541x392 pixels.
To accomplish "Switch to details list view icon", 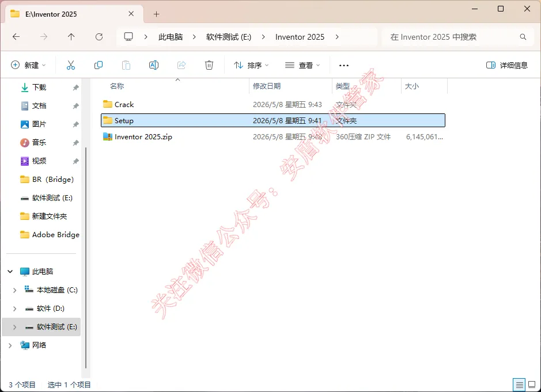I will pos(519,385).
